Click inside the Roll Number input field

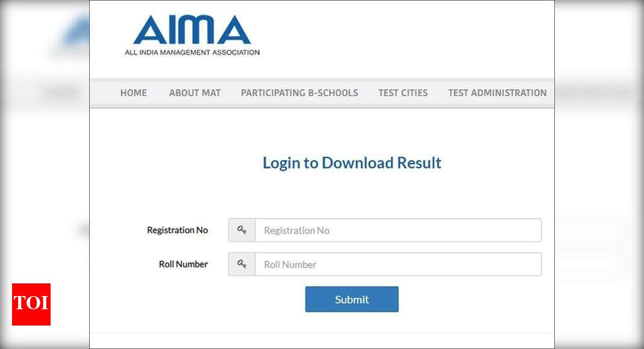(x=398, y=264)
